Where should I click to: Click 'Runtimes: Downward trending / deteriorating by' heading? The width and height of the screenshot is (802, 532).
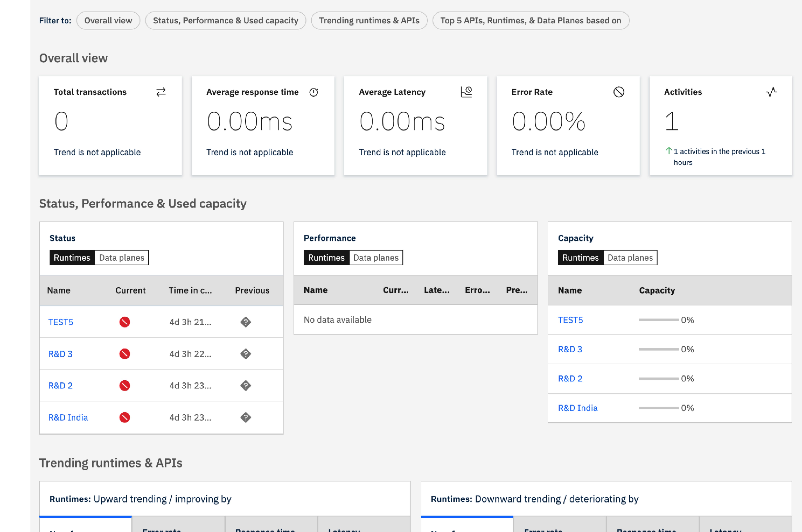click(x=535, y=499)
